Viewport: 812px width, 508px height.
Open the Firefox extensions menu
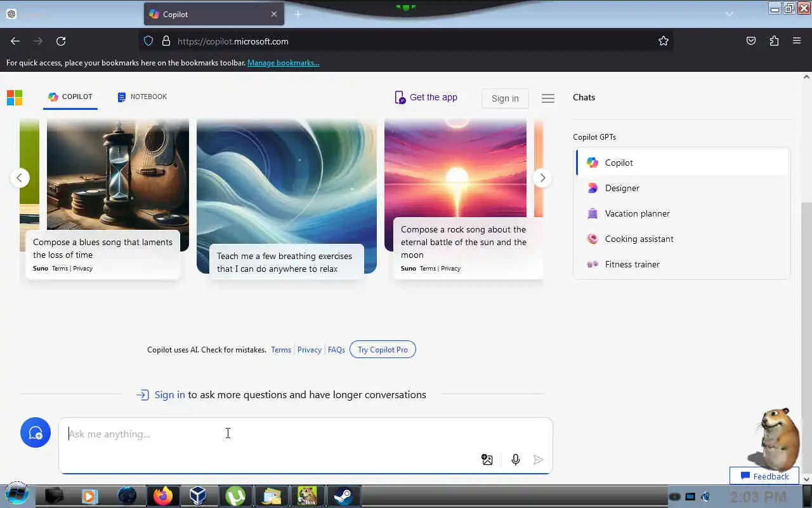coord(774,41)
